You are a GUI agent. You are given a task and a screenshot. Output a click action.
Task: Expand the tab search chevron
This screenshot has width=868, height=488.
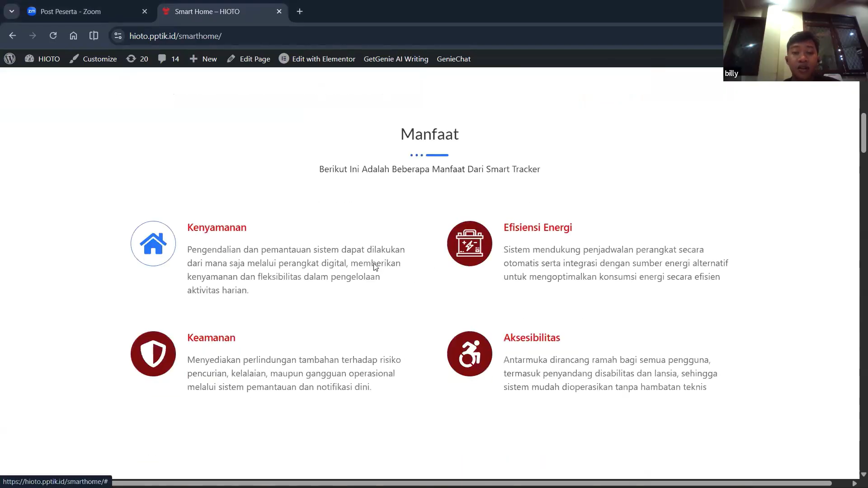pos(12,11)
